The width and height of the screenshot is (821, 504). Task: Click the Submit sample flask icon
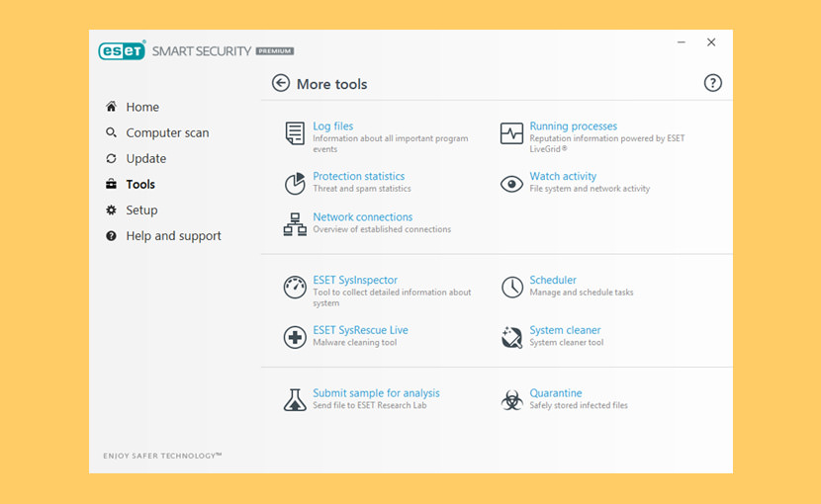coord(295,400)
